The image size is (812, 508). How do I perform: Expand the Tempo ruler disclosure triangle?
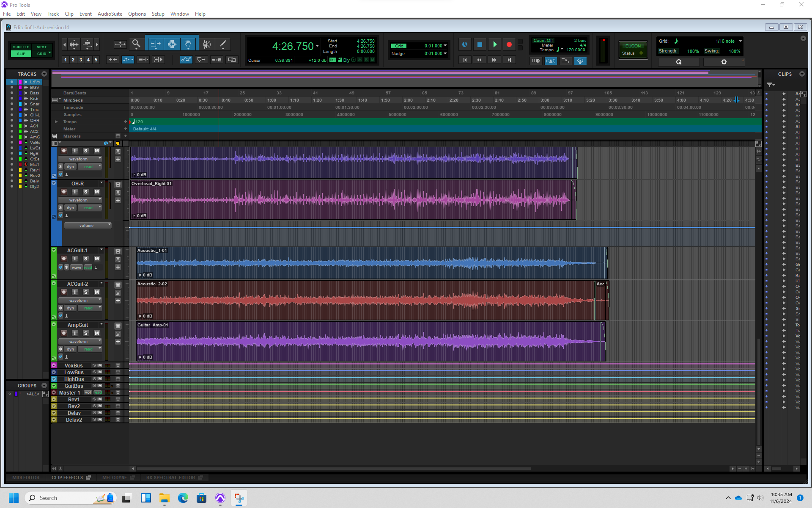tap(56, 122)
